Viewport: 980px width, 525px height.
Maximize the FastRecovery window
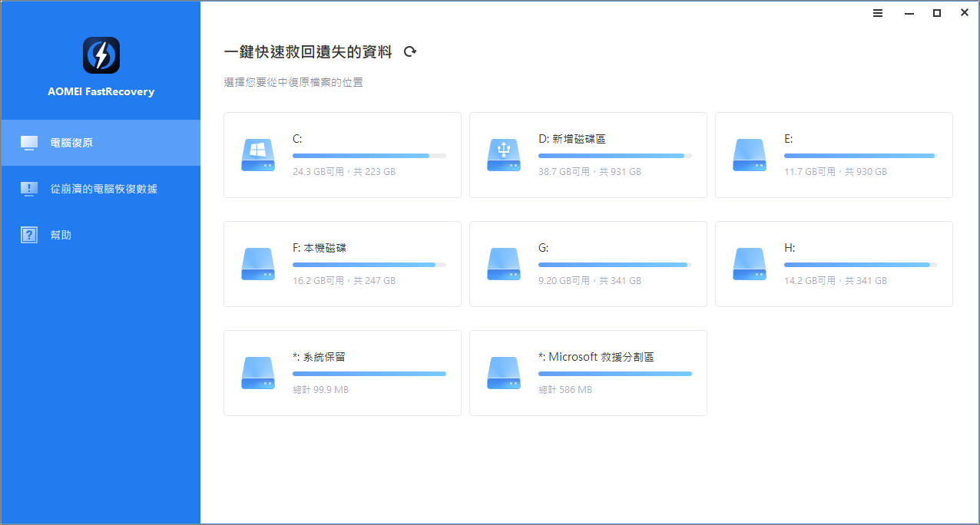pyautogui.click(x=937, y=13)
